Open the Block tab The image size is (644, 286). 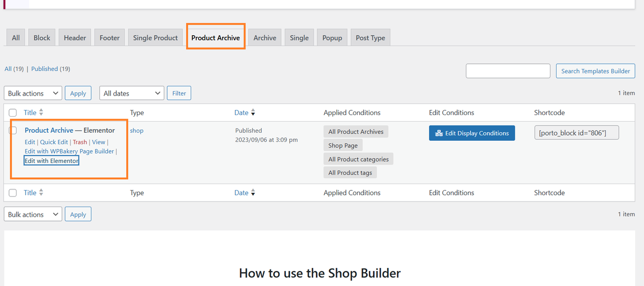(42, 38)
